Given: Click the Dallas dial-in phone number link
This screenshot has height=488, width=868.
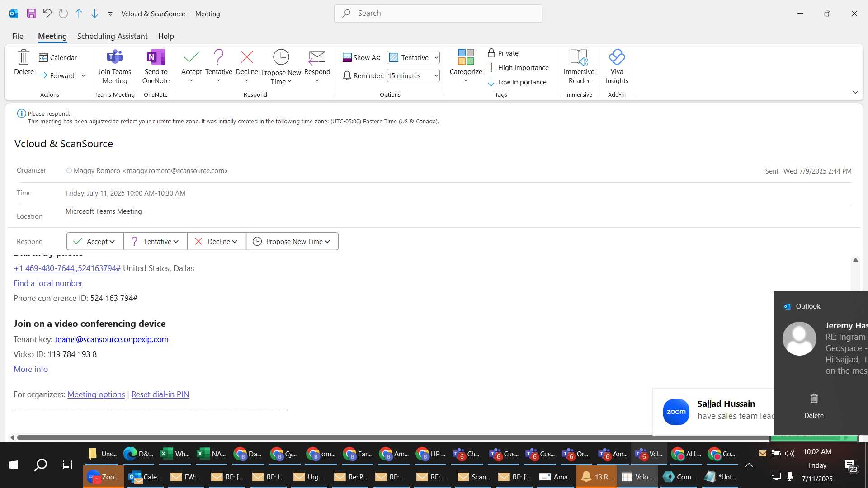Looking at the screenshot, I should point(67,268).
